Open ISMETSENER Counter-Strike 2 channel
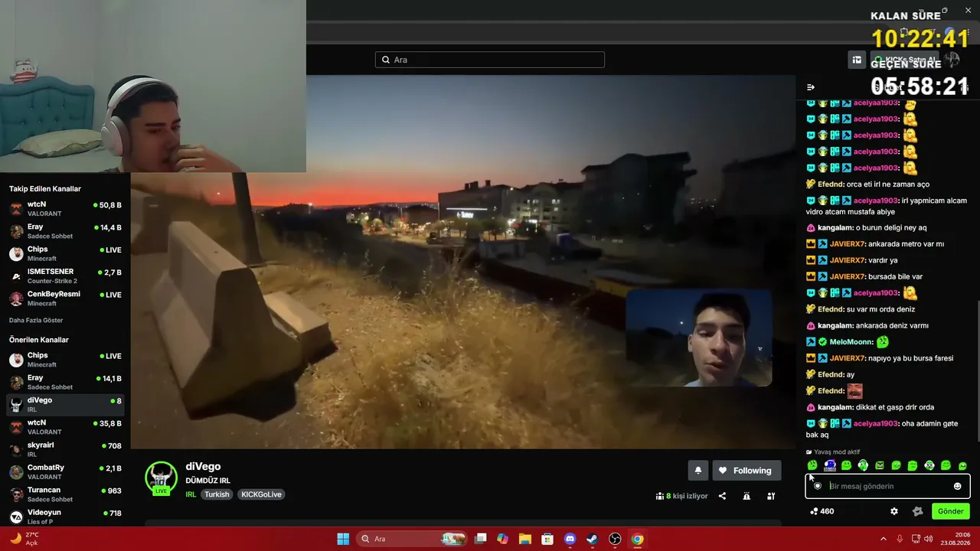 pos(65,275)
